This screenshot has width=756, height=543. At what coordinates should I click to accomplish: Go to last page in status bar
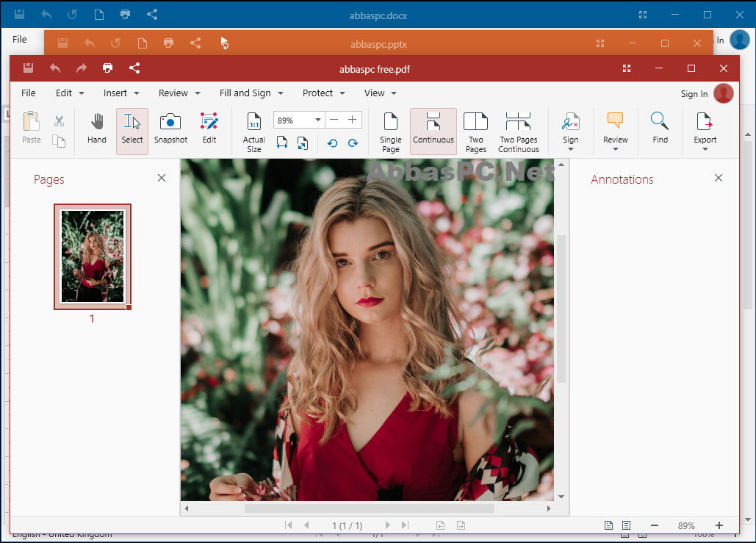(405, 525)
